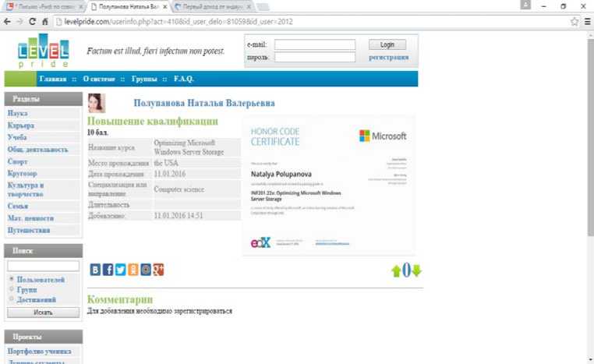
Task: Open the Главная menu item
Action: point(53,79)
